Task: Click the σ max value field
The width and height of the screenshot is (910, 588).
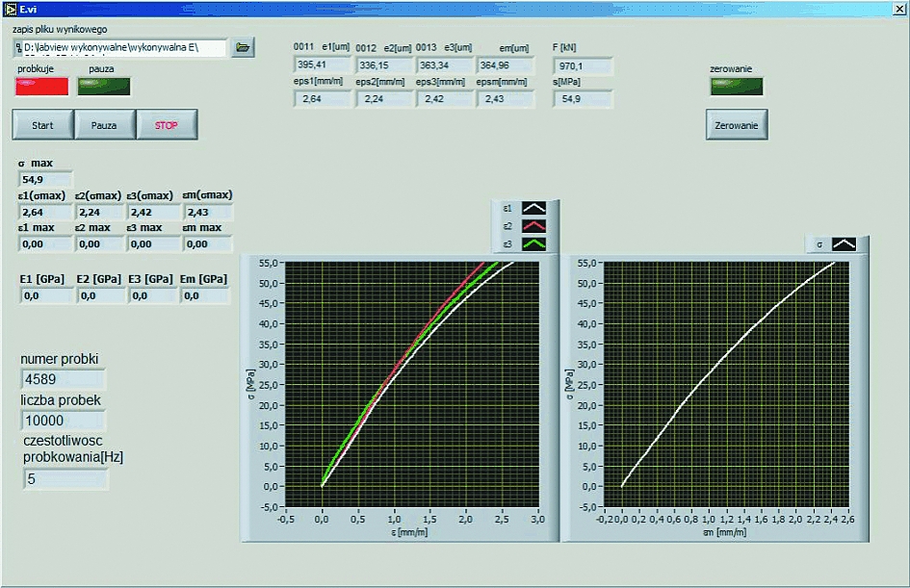Action: (45, 179)
